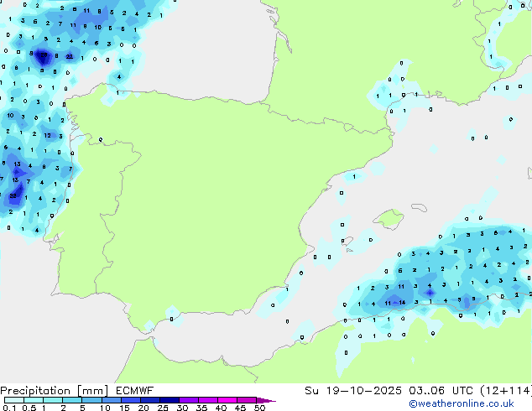Select the 2–5 mm legend color band

pyautogui.click(x=72, y=400)
